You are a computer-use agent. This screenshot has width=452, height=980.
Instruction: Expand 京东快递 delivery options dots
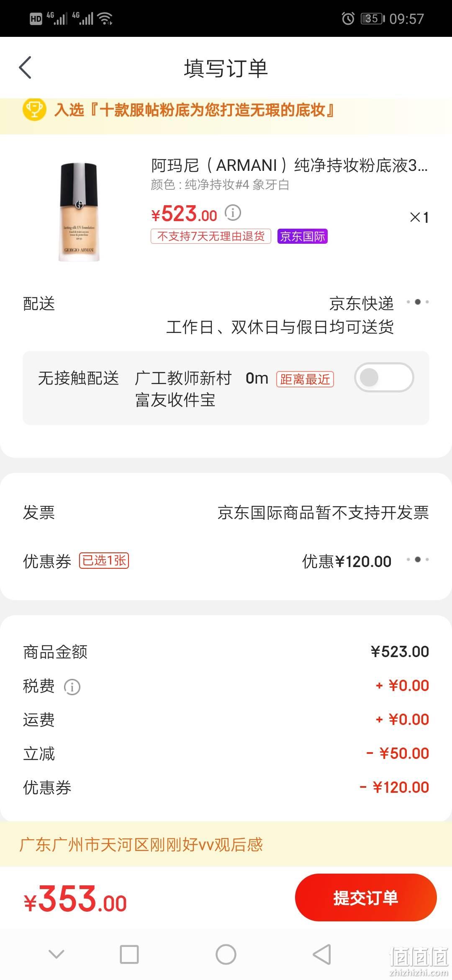(x=418, y=302)
